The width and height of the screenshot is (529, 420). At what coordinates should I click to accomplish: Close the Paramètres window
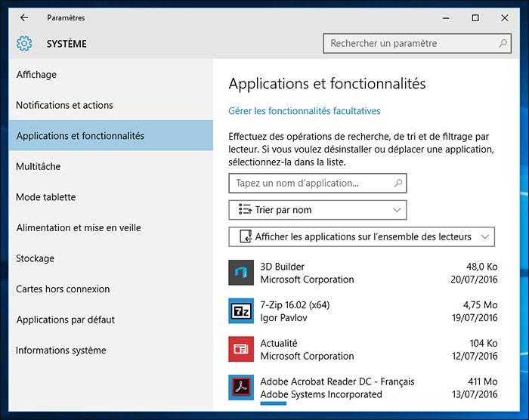coord(504,17)
